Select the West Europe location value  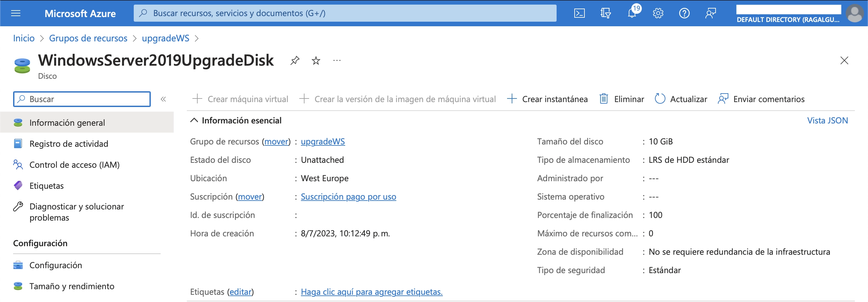pyautogui.click(x=325, y=178)
